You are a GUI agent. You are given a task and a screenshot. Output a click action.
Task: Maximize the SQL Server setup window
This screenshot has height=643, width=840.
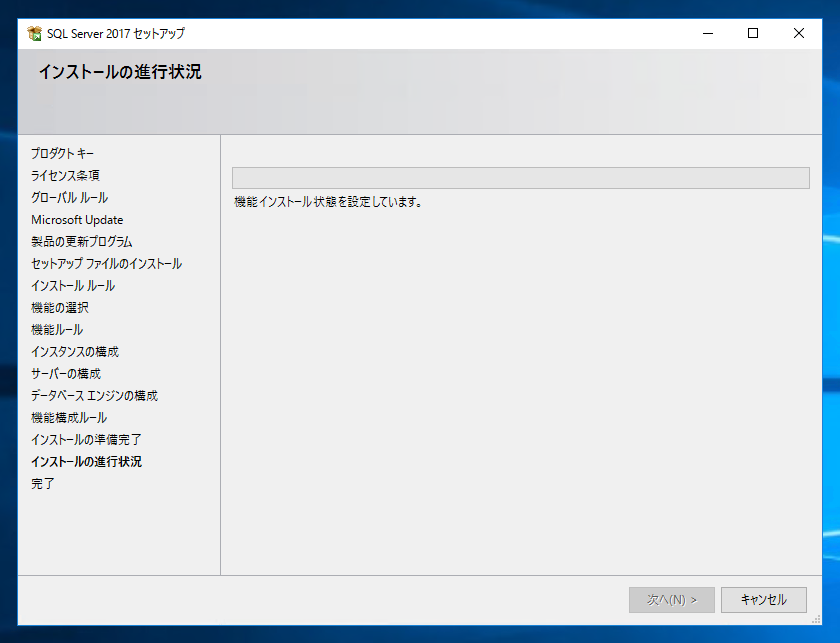(753, 33)
